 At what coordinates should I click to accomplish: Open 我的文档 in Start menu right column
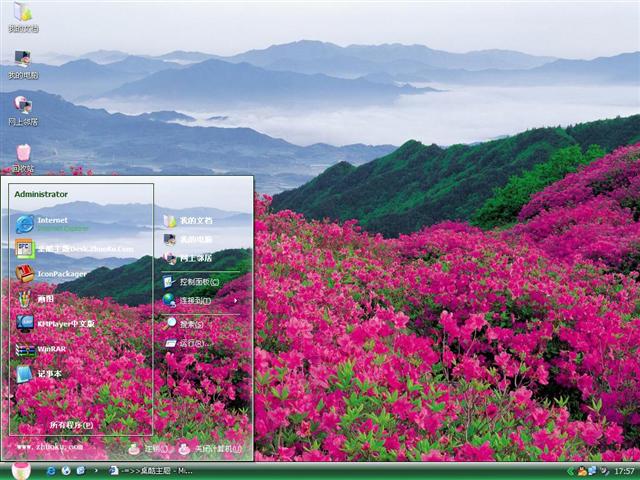click(x=188, y=220)
